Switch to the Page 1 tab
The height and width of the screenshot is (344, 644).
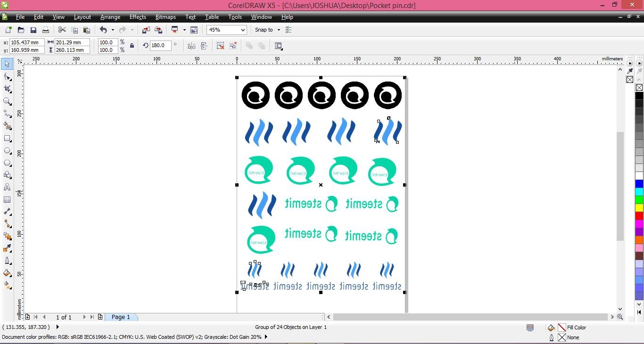click(x=121, y=317)
